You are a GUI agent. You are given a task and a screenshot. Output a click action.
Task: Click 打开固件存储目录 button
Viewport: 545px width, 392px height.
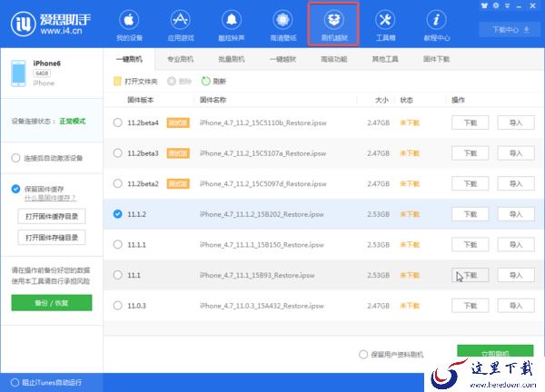pos(52,238)
